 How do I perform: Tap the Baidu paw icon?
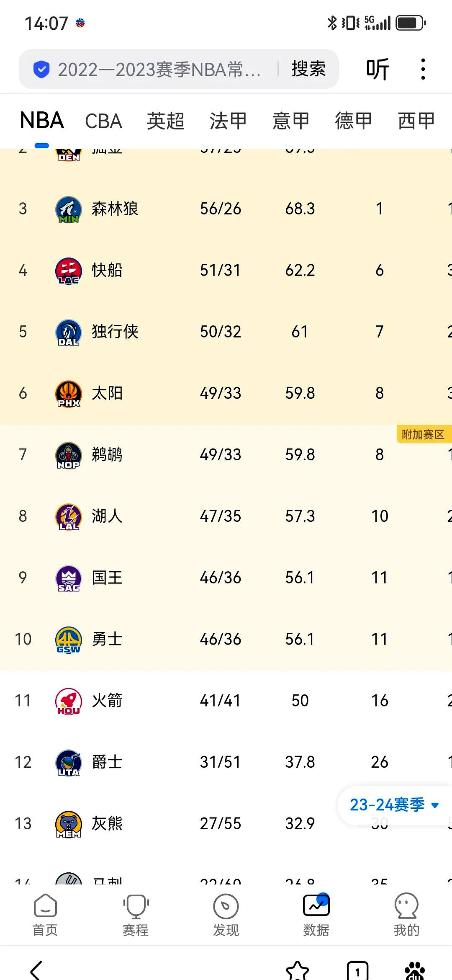tap(415, 971)
